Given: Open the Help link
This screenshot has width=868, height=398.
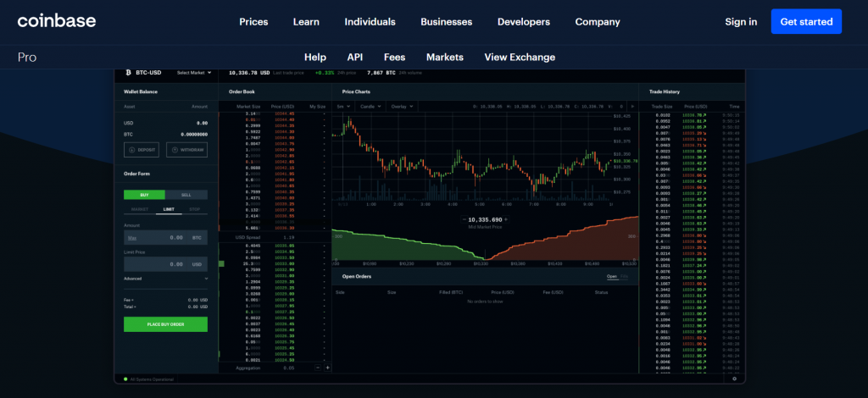Looking at the screenshot, I should tap(315, 57).
